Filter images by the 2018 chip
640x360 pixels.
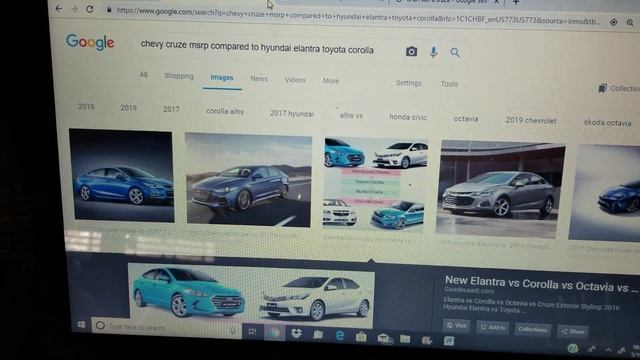[x=86, y=107]
